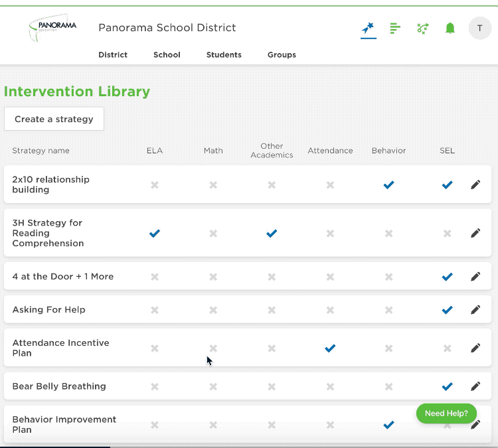Edit 3H Strategy for Reading Comprehension

pyautogui.click(x=475, y=233)
